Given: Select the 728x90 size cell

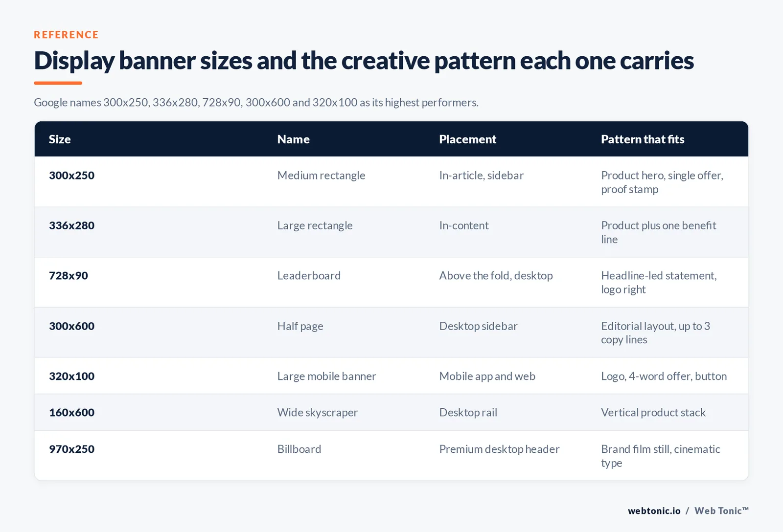Looking at the screenshot, I should [69, 276].
